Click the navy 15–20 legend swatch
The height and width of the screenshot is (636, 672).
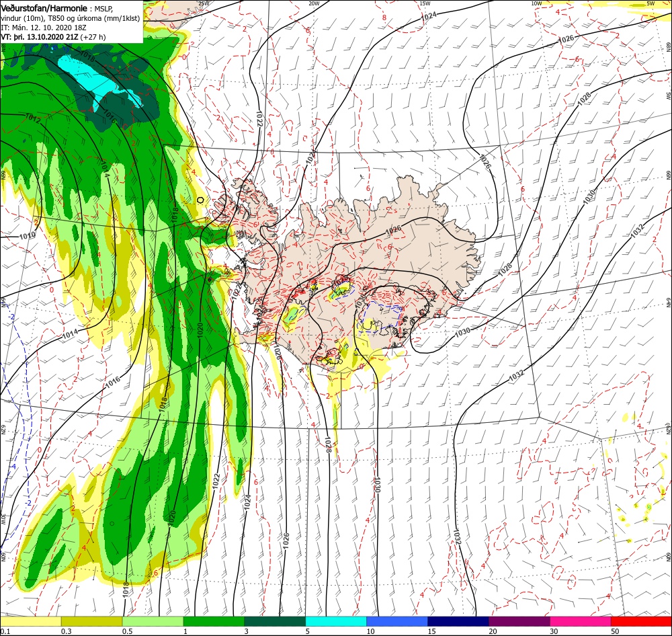click(458, 622)
